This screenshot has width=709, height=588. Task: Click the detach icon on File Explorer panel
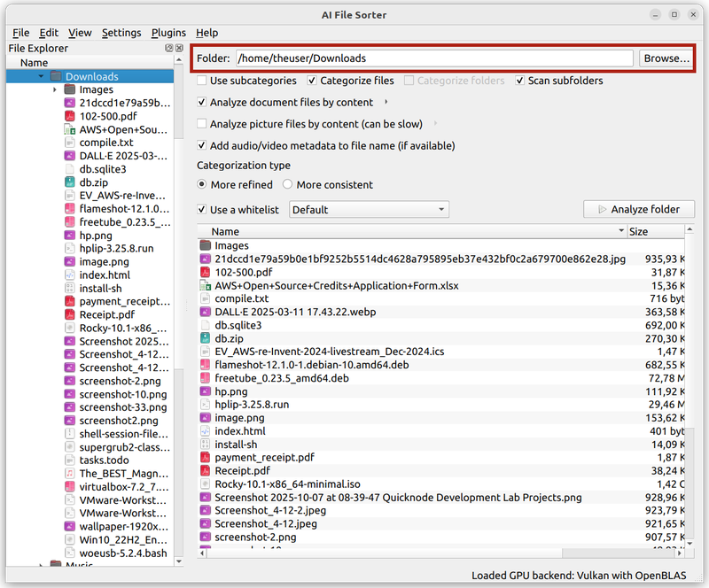click(167, 48)
